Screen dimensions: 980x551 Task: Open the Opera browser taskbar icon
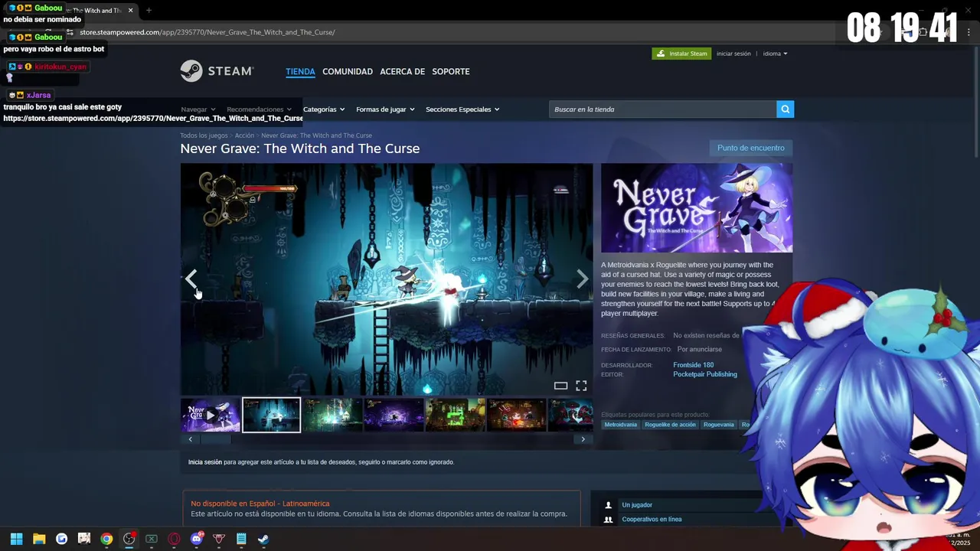point(174,539)
